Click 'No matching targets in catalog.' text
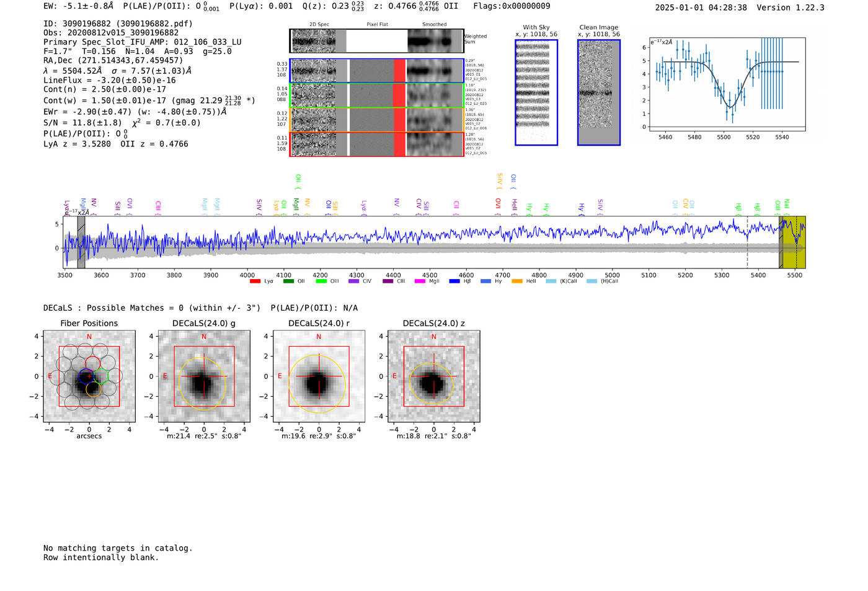This screenshot has height=591, width=868. click(x=118, y=548)
